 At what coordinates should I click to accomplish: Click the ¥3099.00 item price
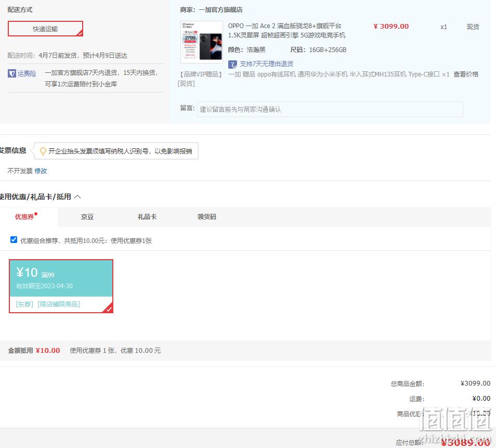coord(391,27)
